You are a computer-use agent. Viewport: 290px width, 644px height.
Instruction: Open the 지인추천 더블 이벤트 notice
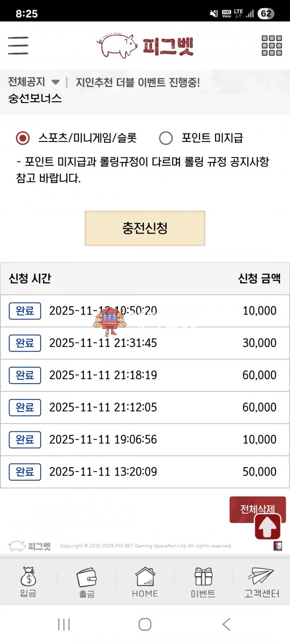(x=138, y=82)
